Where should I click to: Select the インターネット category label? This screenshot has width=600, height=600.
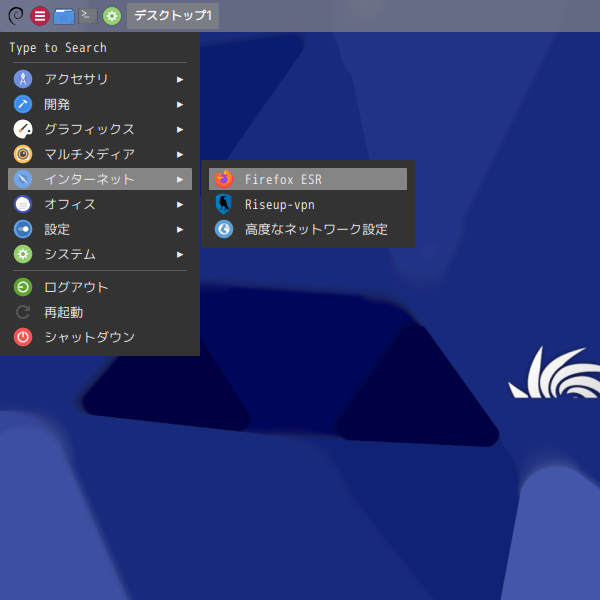click(x=89, y=179)
